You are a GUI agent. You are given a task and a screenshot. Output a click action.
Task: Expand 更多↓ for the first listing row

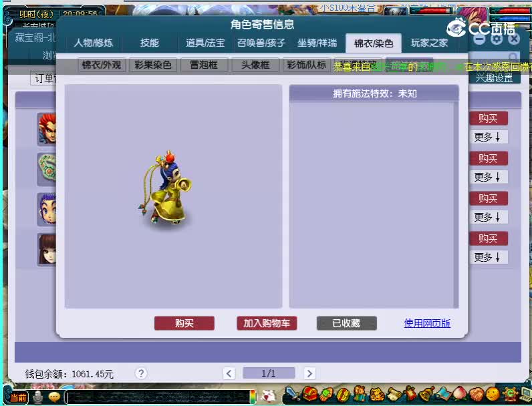click(489, 137)
